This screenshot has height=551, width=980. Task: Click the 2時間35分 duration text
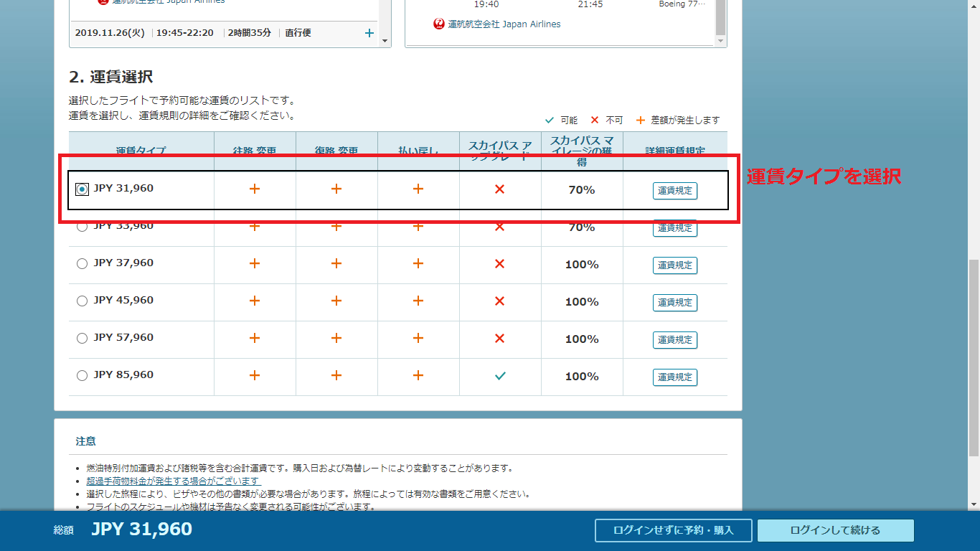249,33
